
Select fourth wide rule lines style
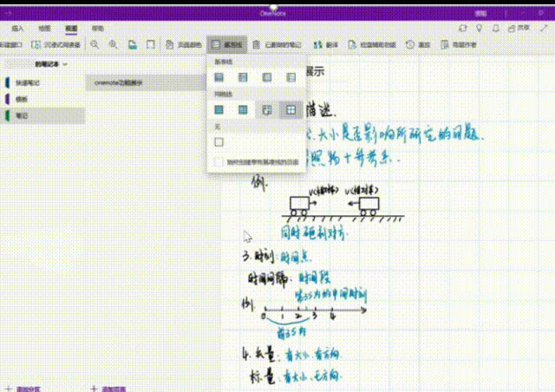(291, 77)
